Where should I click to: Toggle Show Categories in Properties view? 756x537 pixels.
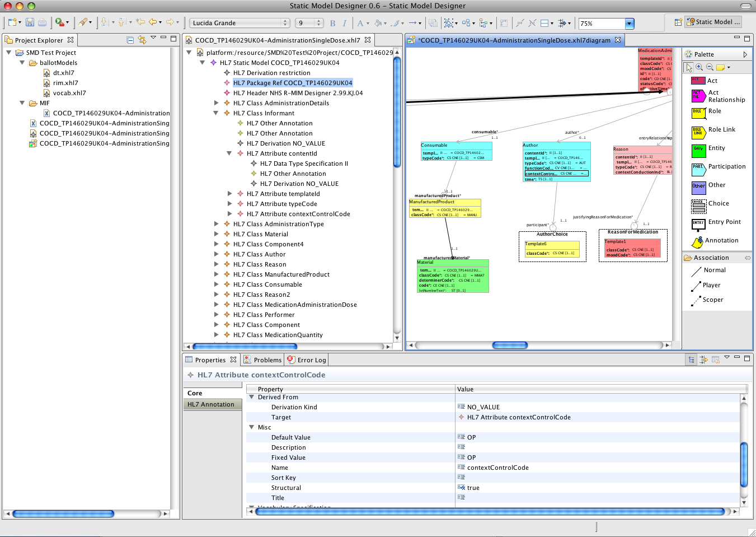tap(692, 360)
